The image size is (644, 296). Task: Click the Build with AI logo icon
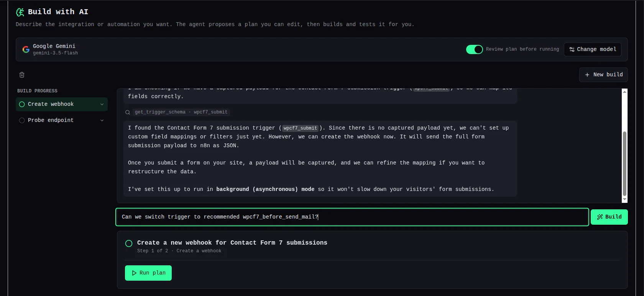[x=20, y=12]
